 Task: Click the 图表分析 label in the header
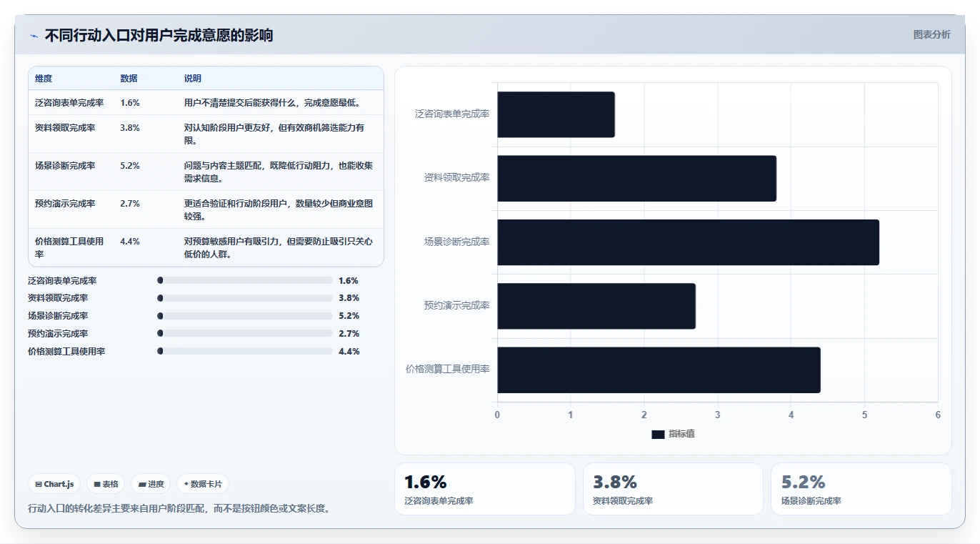pos(932,34)
